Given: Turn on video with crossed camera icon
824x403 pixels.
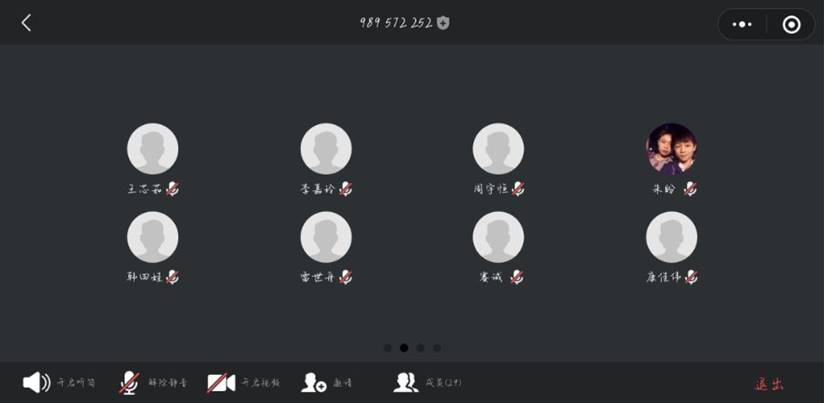Looking at the screenshot, I should 221,383.
